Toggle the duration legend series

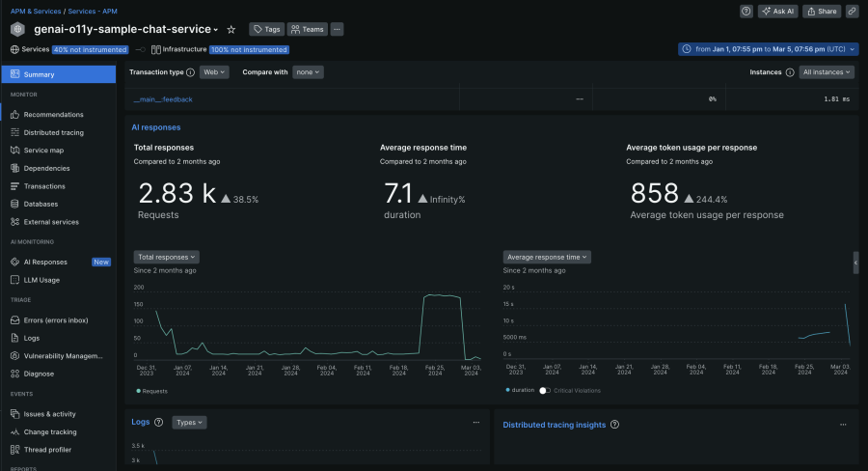point(521,391)
